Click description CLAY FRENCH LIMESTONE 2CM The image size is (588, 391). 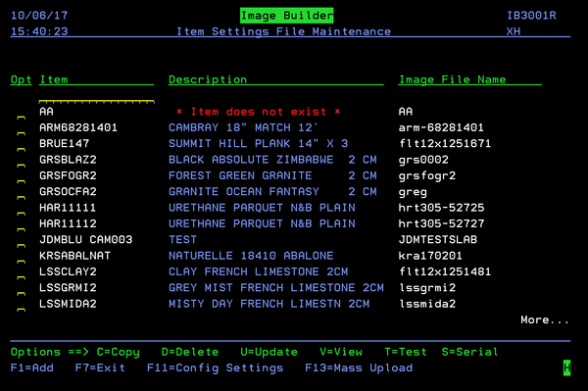coord(259,271)
